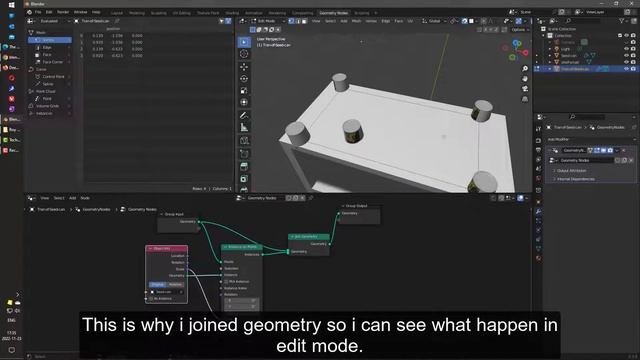
Task: Open the Render menu
Action: click(x=63, y=12)
